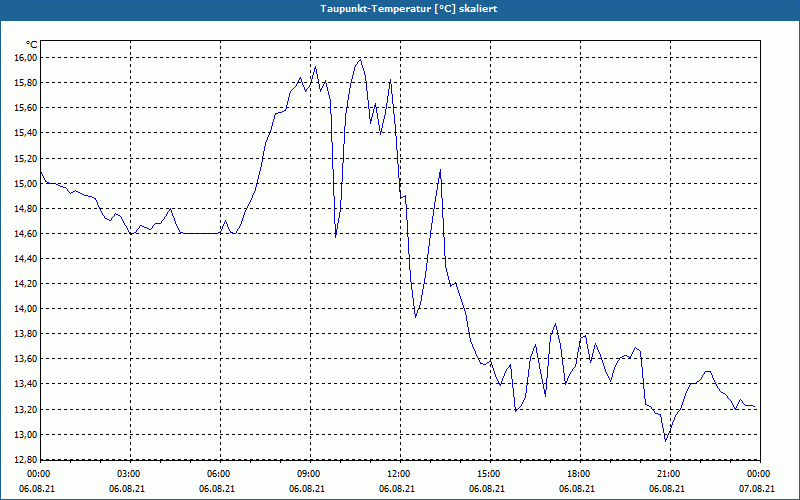800x500 pixels.
Task: Click the 18:00 time axis label
Action: 577,474
